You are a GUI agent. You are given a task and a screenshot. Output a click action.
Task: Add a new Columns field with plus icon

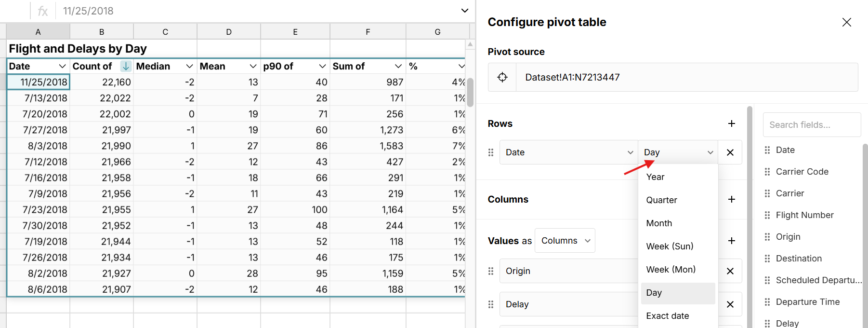[731, 199]
